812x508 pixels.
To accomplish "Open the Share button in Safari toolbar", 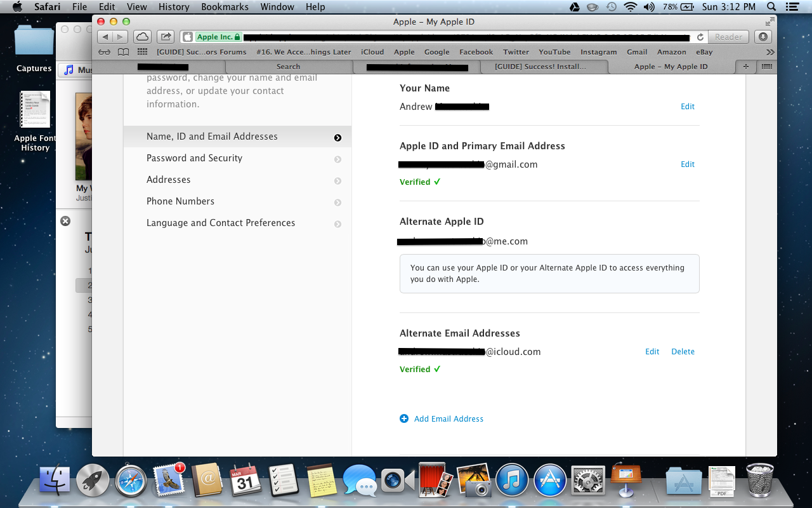I will tap(166, 37).
